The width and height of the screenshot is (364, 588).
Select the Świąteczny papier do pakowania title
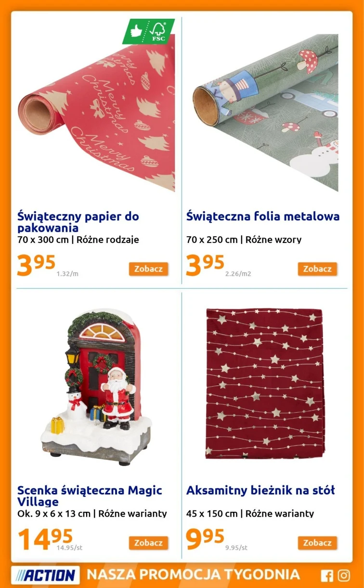(x=78, y=222)
